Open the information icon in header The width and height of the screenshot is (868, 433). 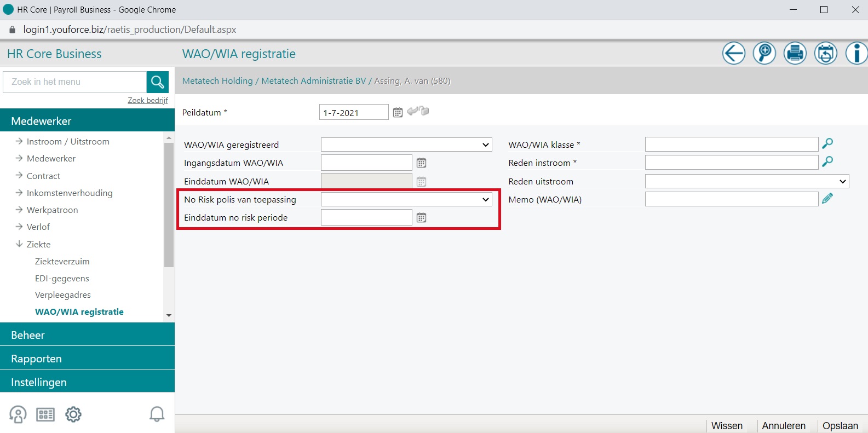point(856,54)
